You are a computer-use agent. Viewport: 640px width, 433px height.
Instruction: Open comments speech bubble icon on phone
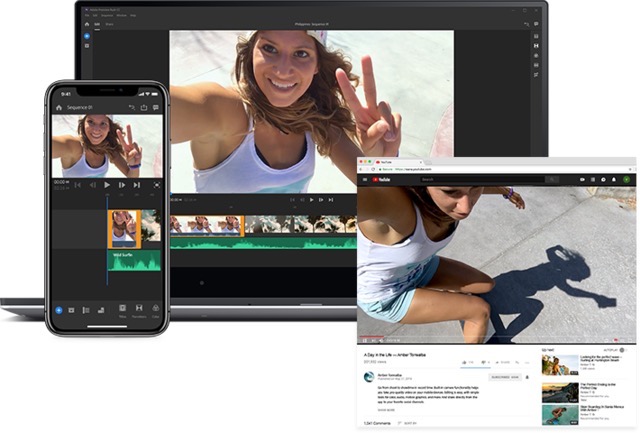click(156, 107)
